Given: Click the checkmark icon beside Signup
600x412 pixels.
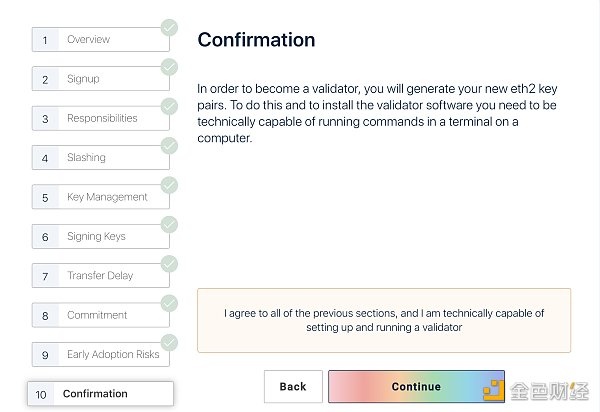Looking at the screenshot, I should [169, 67].
